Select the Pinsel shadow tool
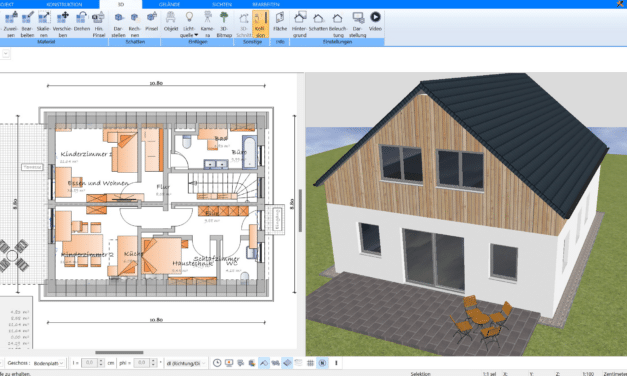 coord(152,22)
